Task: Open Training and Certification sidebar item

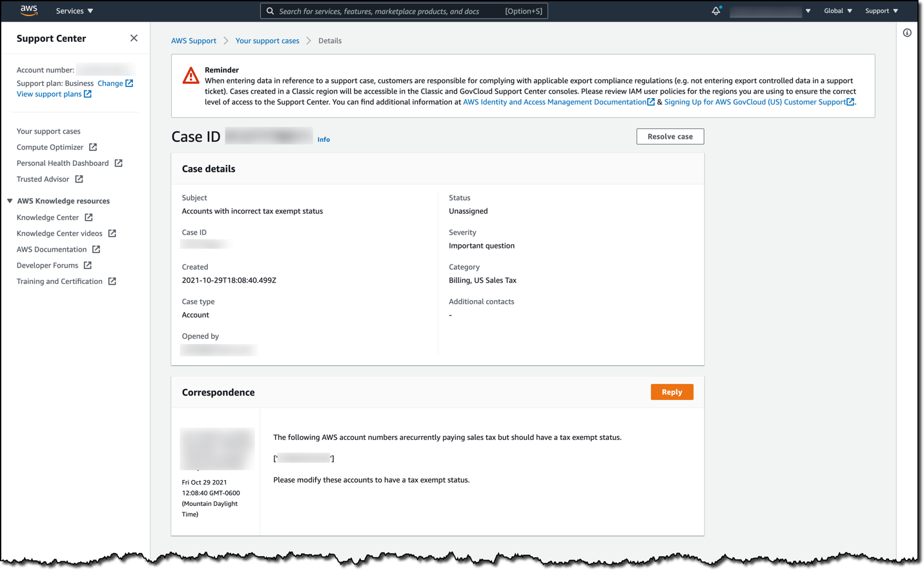Action: (x=59, y=281)
